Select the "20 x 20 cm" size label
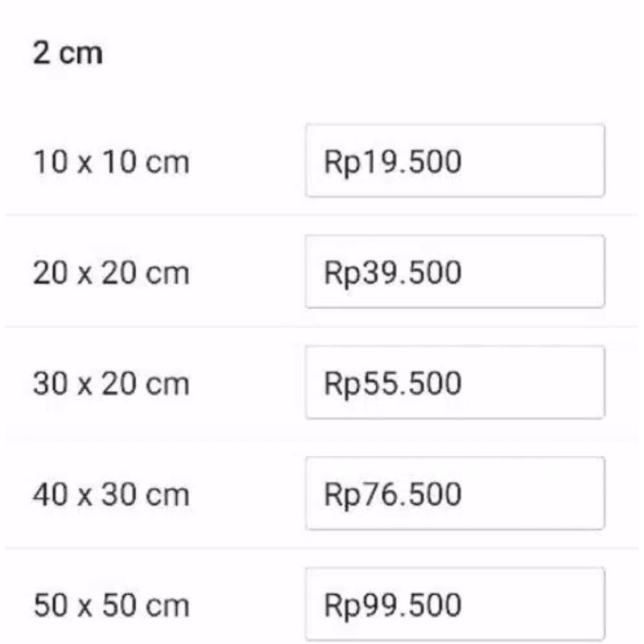The width and height of the screenshot is (644, 644). (111, 274)
